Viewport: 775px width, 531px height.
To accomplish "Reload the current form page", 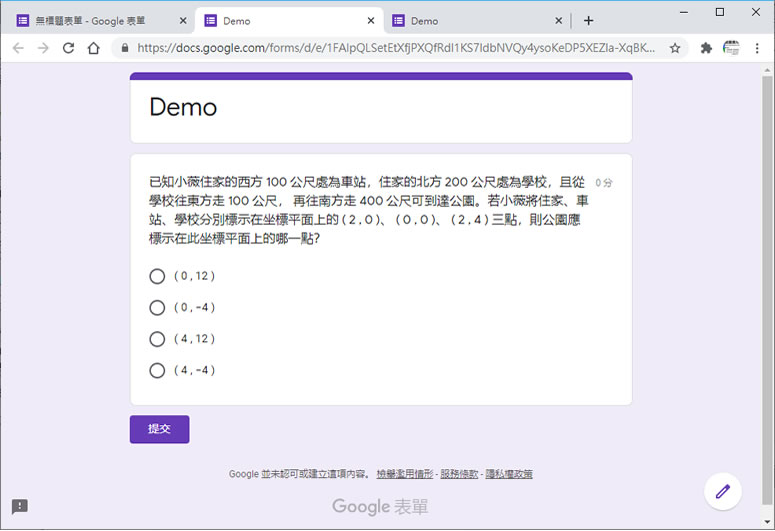I will coord(68,48).
